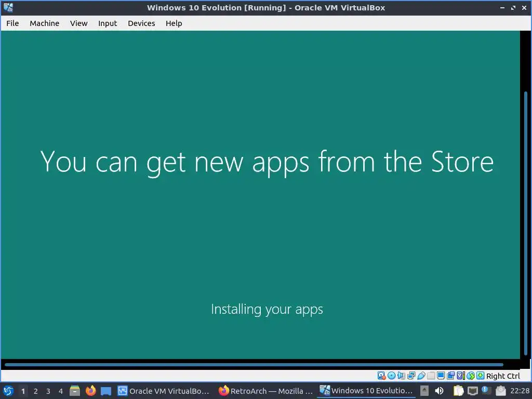
Task: Open the Devices menu
Action: point(141,23)
